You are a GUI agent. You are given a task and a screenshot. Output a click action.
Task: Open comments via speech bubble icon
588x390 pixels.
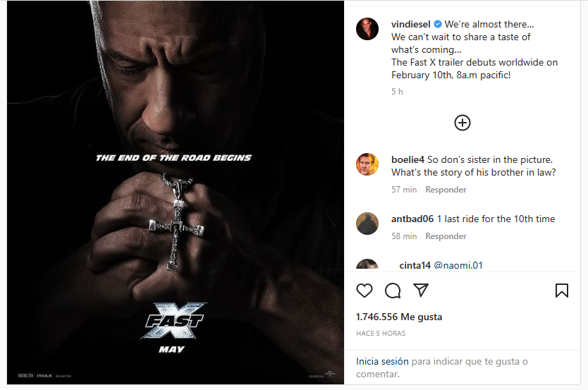(393, 291)
